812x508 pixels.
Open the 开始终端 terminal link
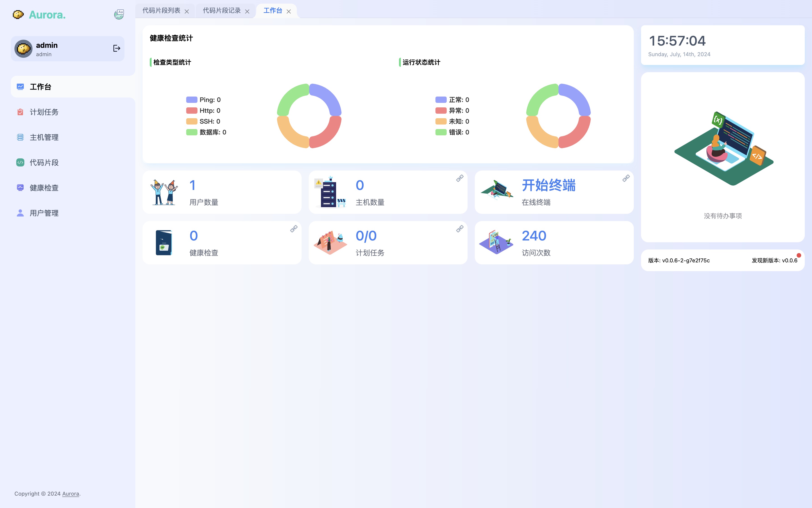[548, 185]
